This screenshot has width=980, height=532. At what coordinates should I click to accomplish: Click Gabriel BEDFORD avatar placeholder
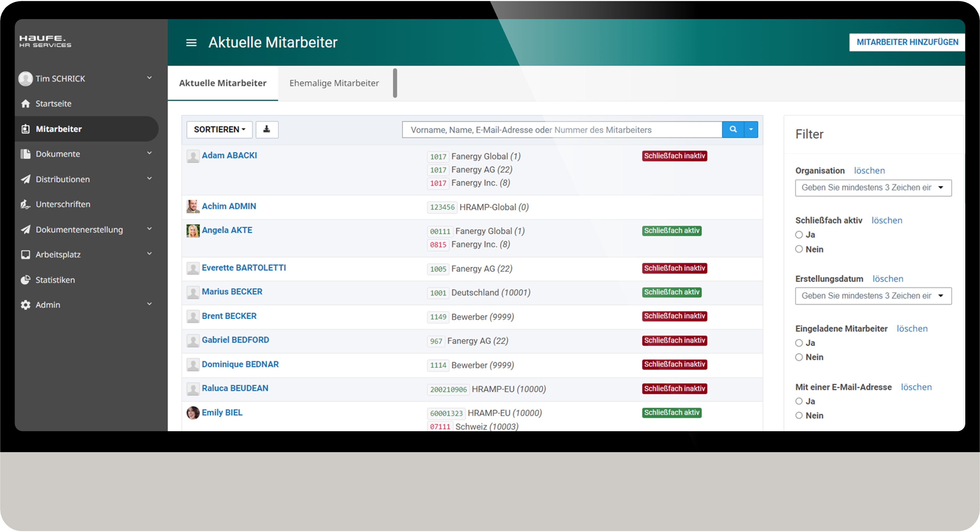193,341
